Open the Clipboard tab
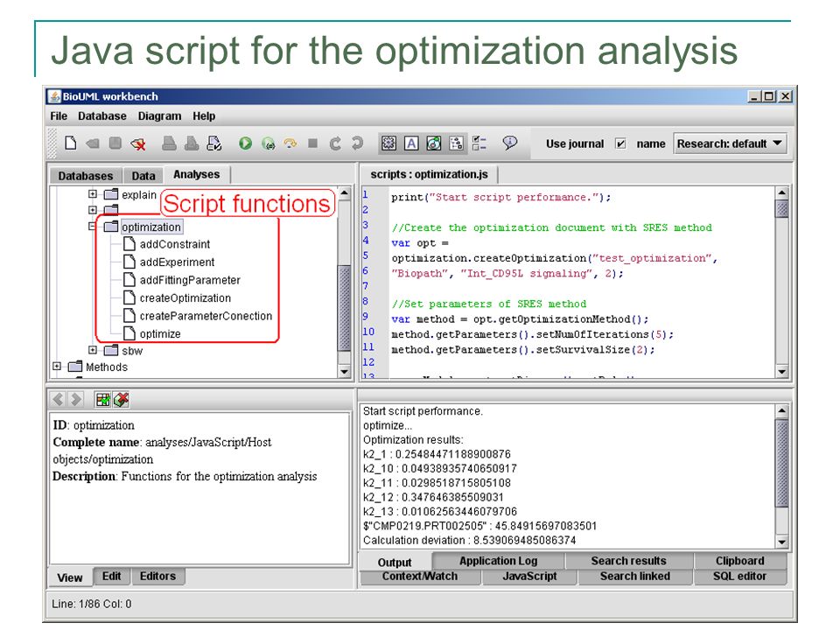840x630 pixels. tap(740, 561)
